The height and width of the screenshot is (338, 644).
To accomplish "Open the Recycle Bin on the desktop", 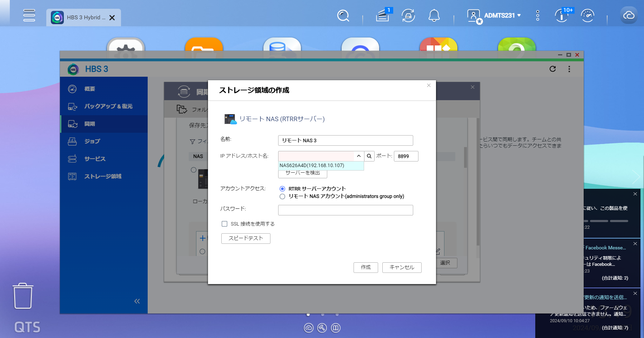I will [23, 296].
